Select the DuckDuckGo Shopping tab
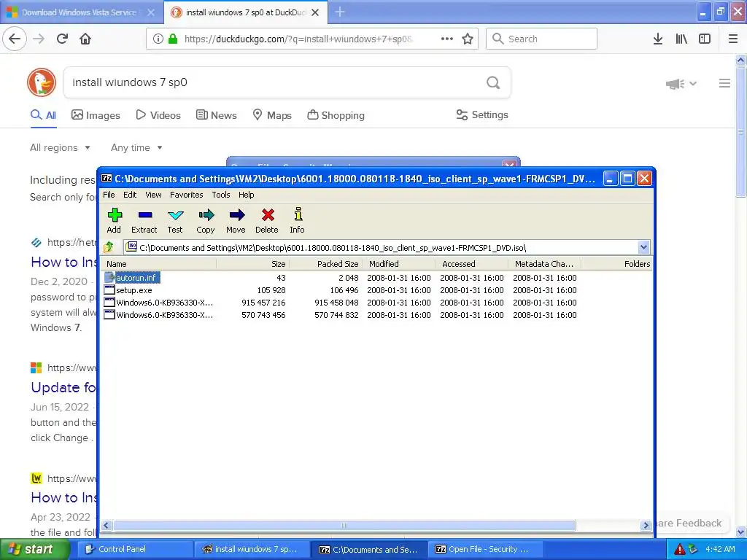 coord(336,115)
